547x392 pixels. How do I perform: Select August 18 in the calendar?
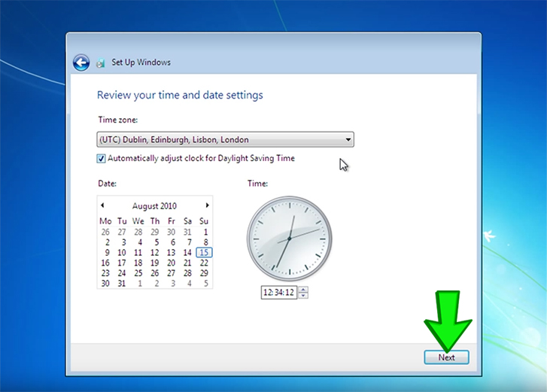click(x=138, y=263)
